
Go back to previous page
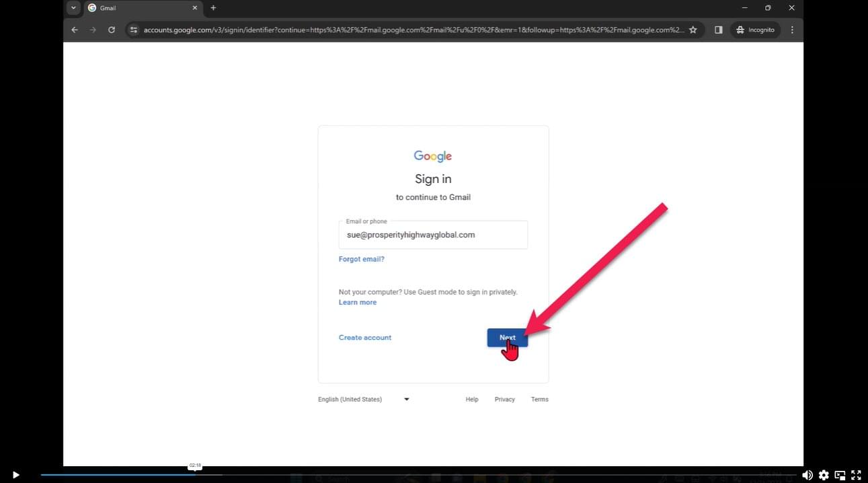click(x=75, y=30)
